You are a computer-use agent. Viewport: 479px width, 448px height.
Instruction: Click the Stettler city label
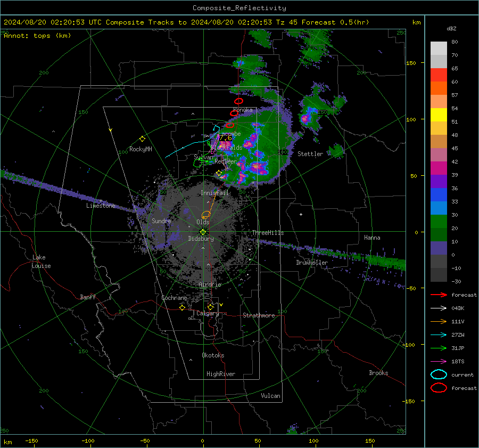310,154
